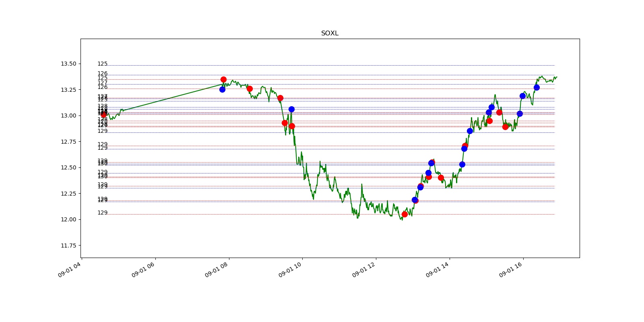Click the blue marker at 12.85 after 14:30
The image size is (644, 322).
point(470,131)
